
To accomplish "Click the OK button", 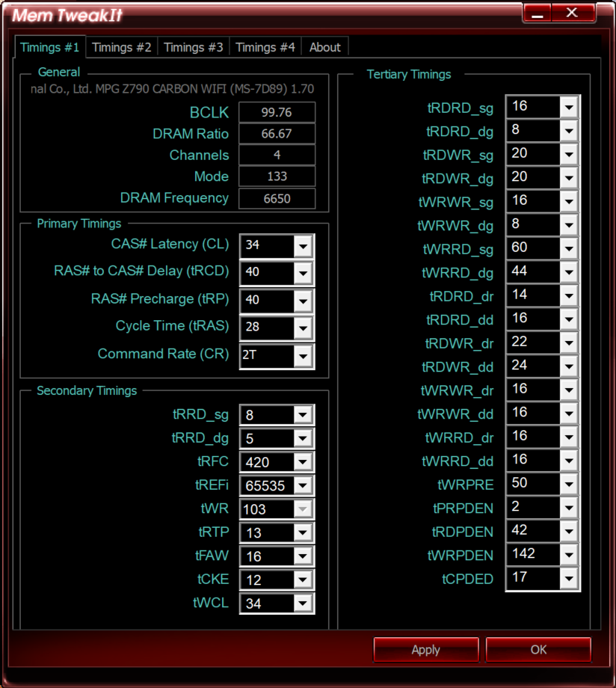I will [x=538, y=649].
